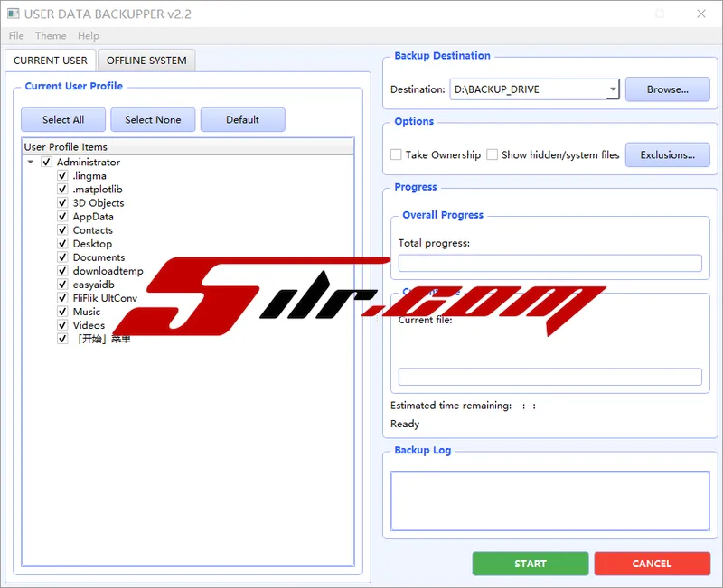Click the Estimated time remaining text
723x588 pixels.
coord(466,406)
